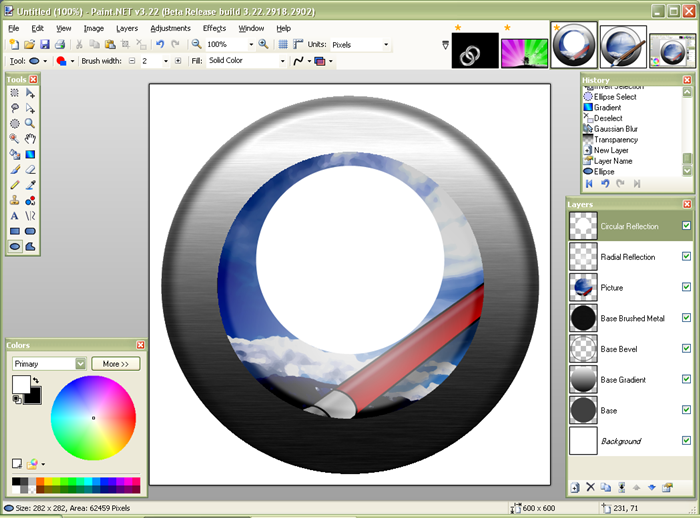The width and height of the screenshot is (700, 518).
Task: Select the Rectangle Select tool
Action: click(15, 93)
